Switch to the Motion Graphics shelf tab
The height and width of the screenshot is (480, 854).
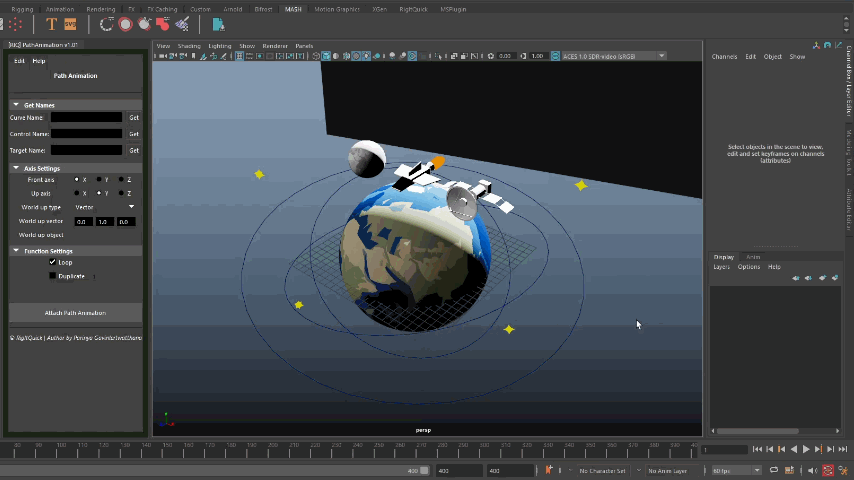tap(337, 9)
